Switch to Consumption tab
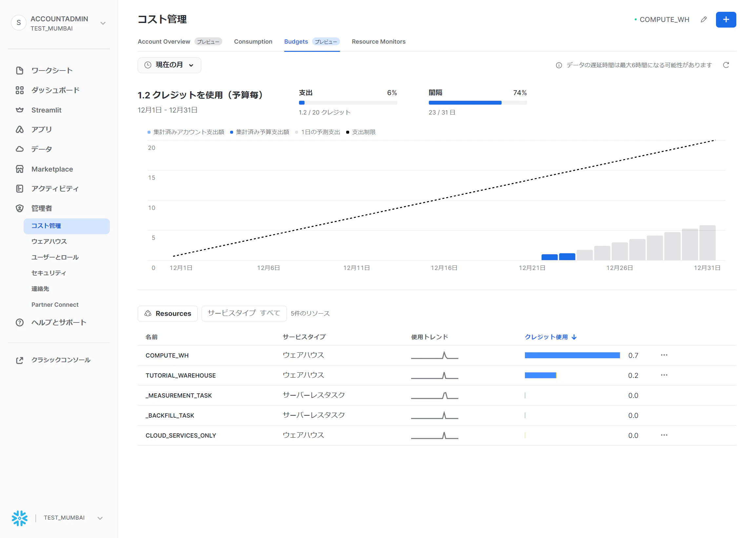756x538 pixels. pos(253,42)
